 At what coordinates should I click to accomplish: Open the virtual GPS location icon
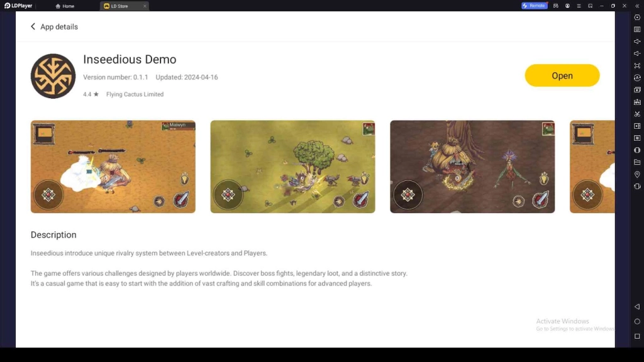click(x=637, y=175)
